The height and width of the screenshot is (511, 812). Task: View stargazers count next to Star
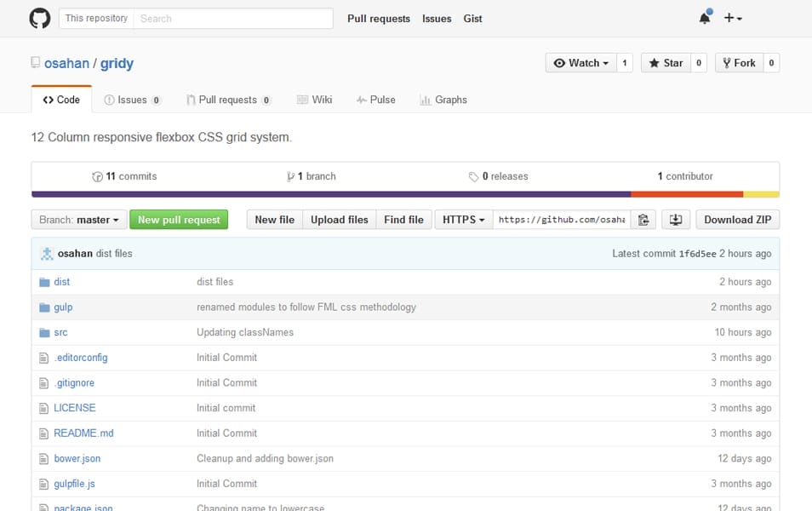[699, 63]
